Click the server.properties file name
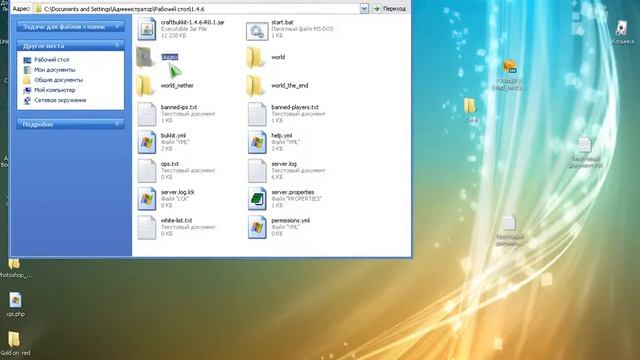This screenshot has height=360, width=640. click(293, 192)
